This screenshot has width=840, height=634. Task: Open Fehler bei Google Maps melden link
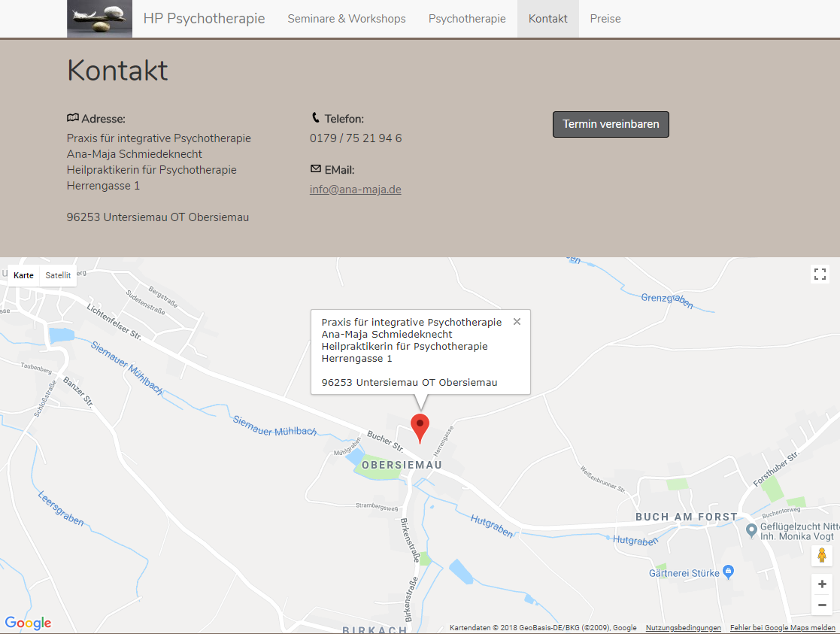point(783,627)
